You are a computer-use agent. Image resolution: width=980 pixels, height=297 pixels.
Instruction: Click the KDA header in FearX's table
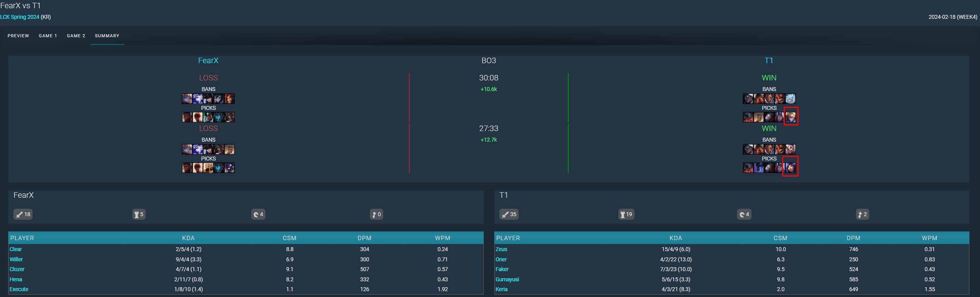pyautogui.click(x=188, y=238)
